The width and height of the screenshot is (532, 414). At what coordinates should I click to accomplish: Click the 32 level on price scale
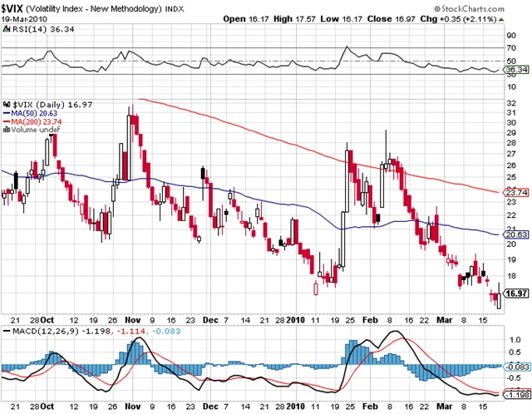511,103
